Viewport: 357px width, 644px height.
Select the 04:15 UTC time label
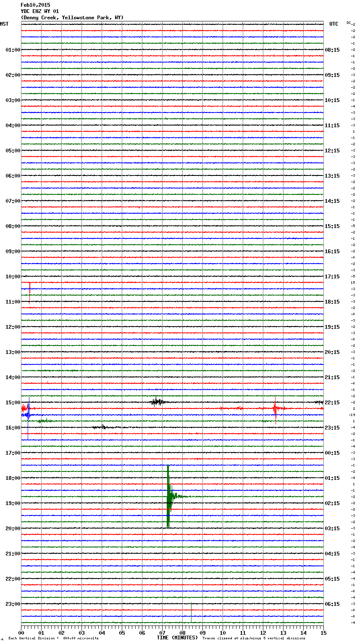[332, 554]
